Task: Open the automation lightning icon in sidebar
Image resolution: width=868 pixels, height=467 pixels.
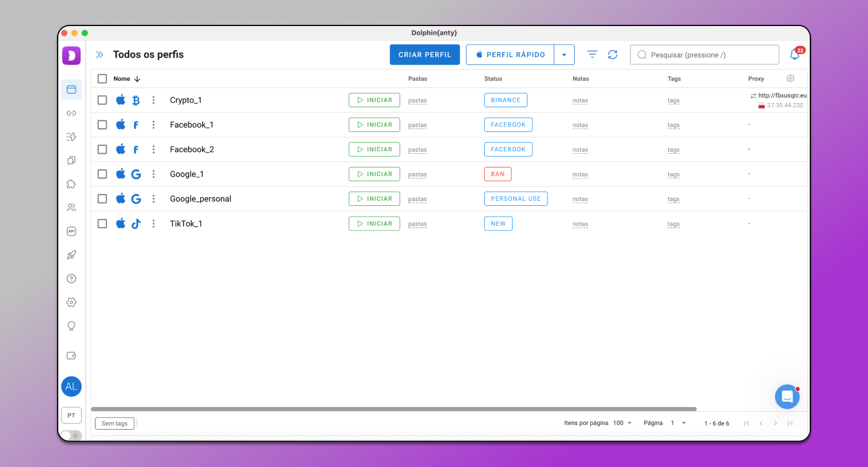Action: 71,136
